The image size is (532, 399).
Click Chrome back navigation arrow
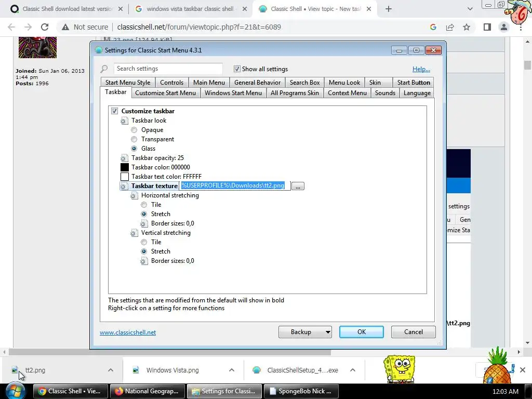pos(11,27)
